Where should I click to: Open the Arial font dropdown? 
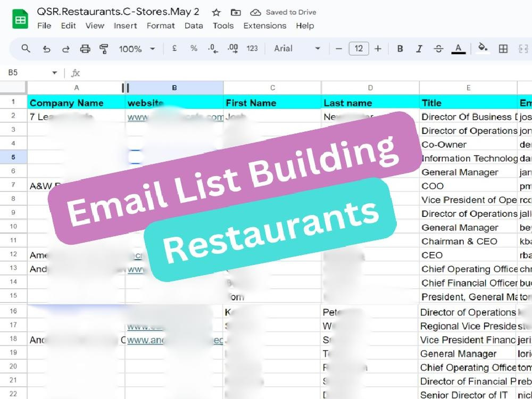pos(297,48)
